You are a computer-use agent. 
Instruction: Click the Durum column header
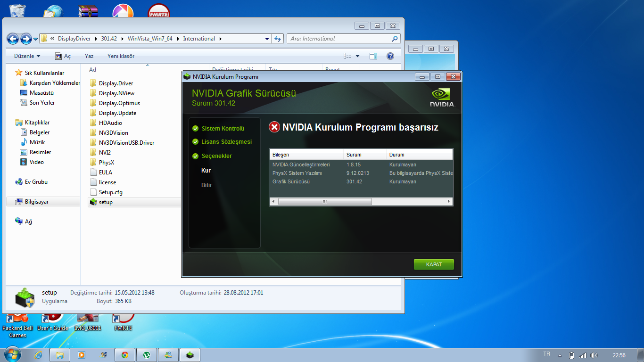[420, 155]
